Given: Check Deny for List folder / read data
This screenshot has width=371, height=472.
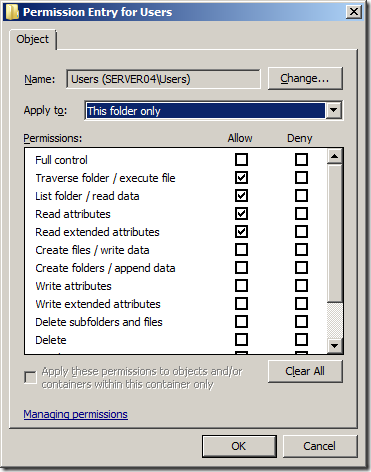Looking at the screenshot, I should pyautogui.click(x=301, y=196).
